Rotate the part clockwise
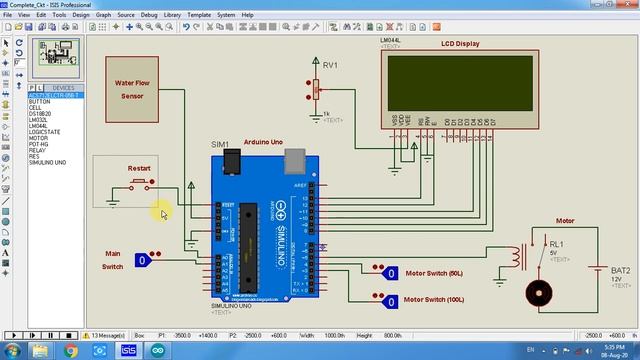 tap(19, 43)
